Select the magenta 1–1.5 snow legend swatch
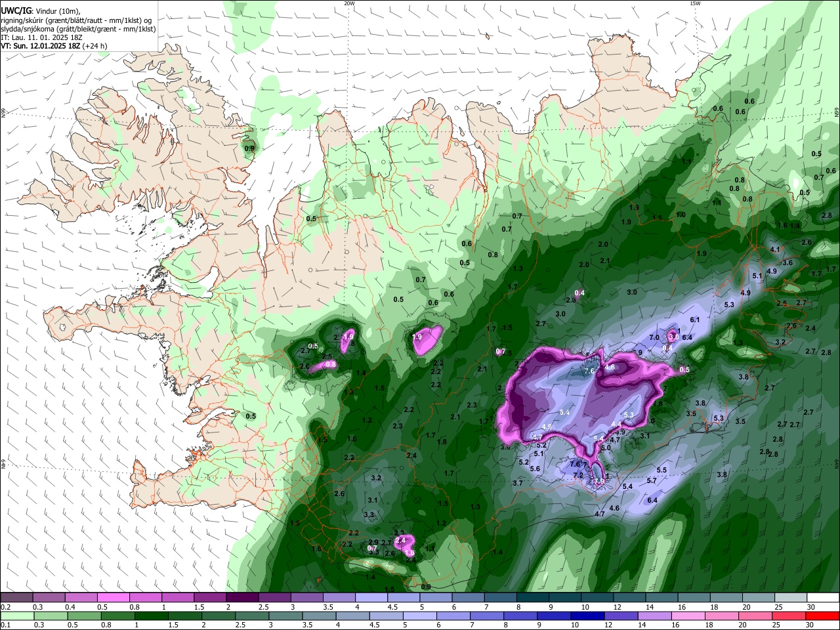840x630 pixels. coord(178,598)
